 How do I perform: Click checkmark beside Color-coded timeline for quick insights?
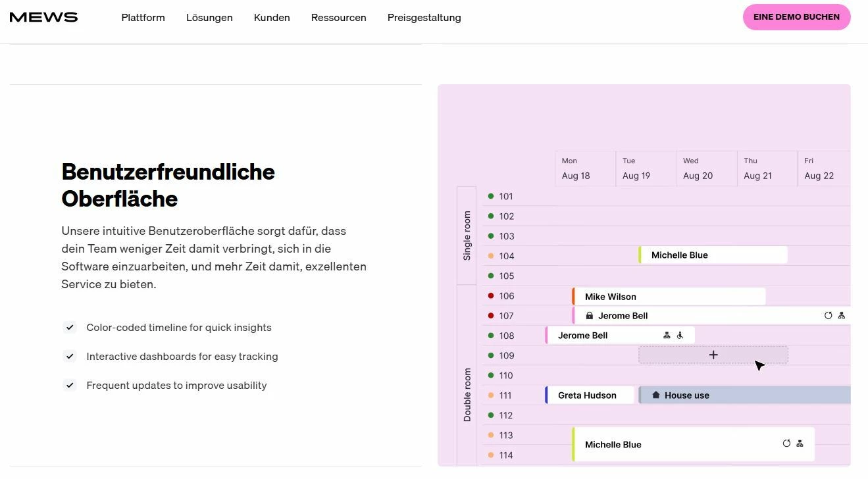[x=70, y=328]
